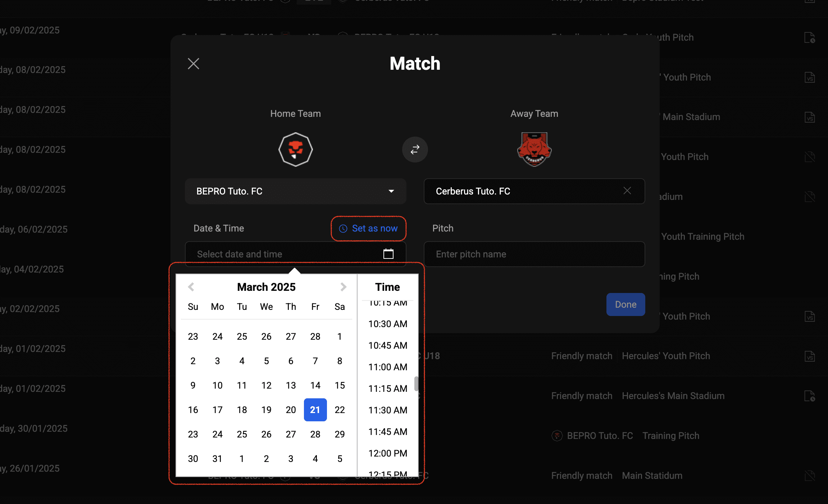
Task: Select March 22 in the calendar
Action: (x=340, y=410)
